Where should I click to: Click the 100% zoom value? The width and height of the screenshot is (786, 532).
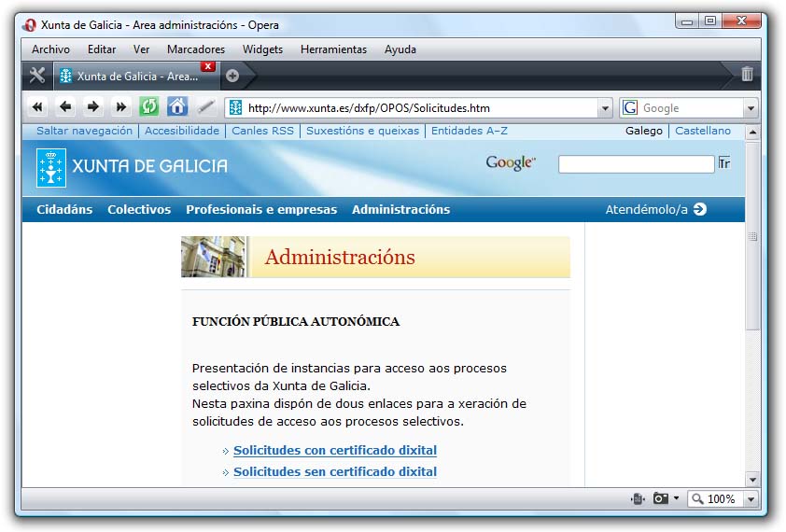click(x=721, y=499)
